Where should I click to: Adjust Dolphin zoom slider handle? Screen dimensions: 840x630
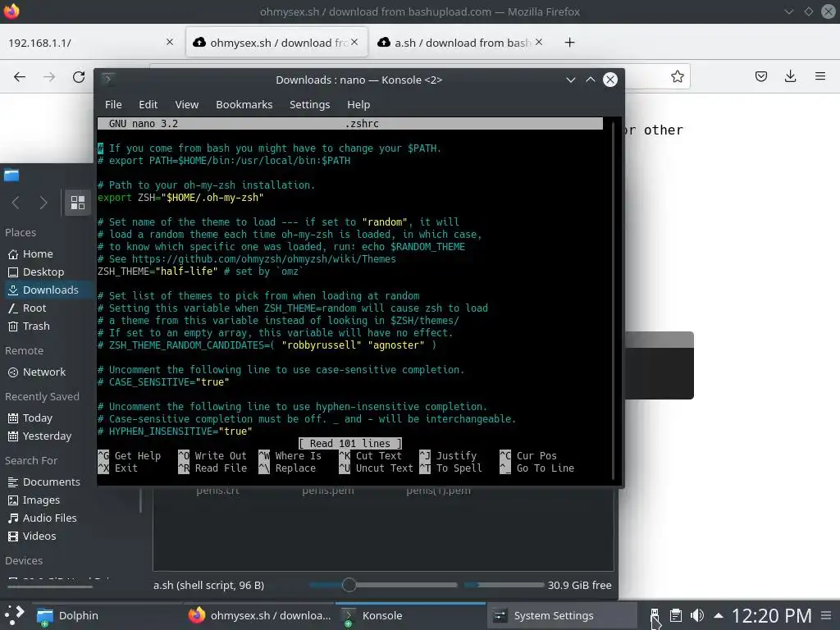(349, 585)
